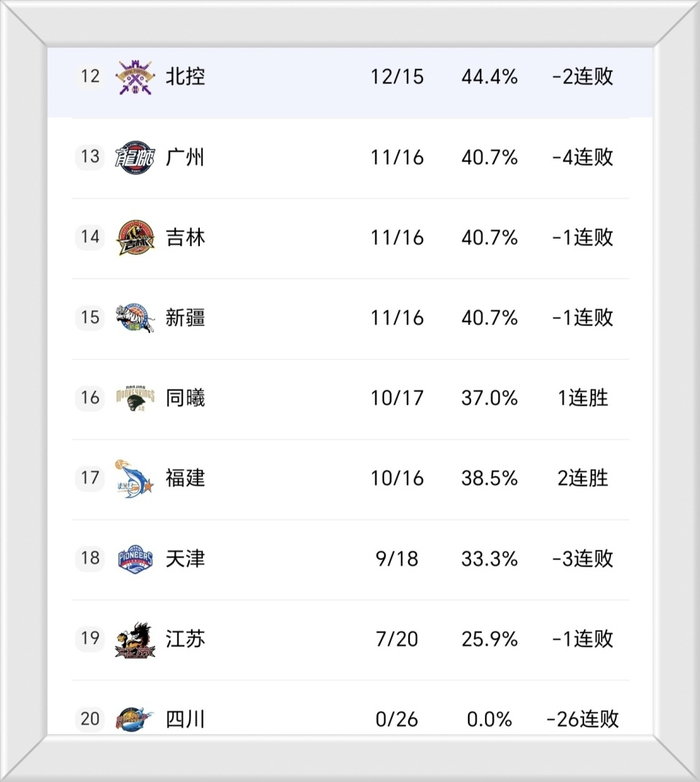This screenshot has width=700, height=782.
Task: Click the 四川 team logo icon
Action: 135,718
